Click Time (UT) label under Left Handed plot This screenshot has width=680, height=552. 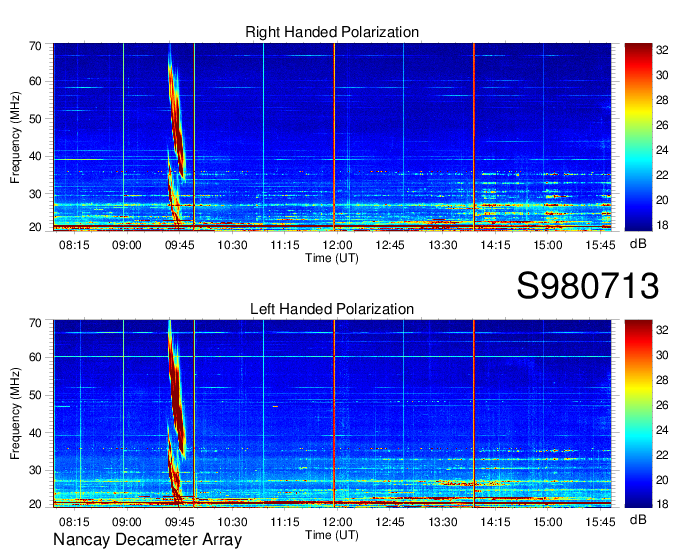click(x=332, y=535)
